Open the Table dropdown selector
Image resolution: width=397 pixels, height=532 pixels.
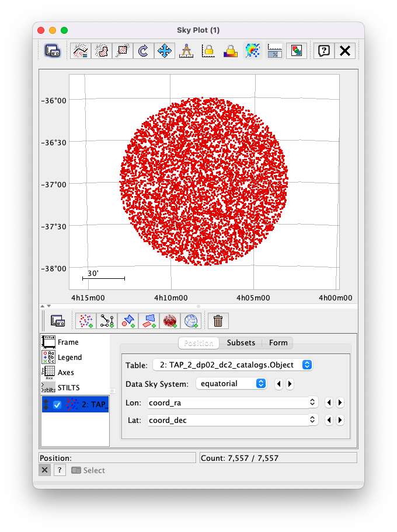point(232,365)
